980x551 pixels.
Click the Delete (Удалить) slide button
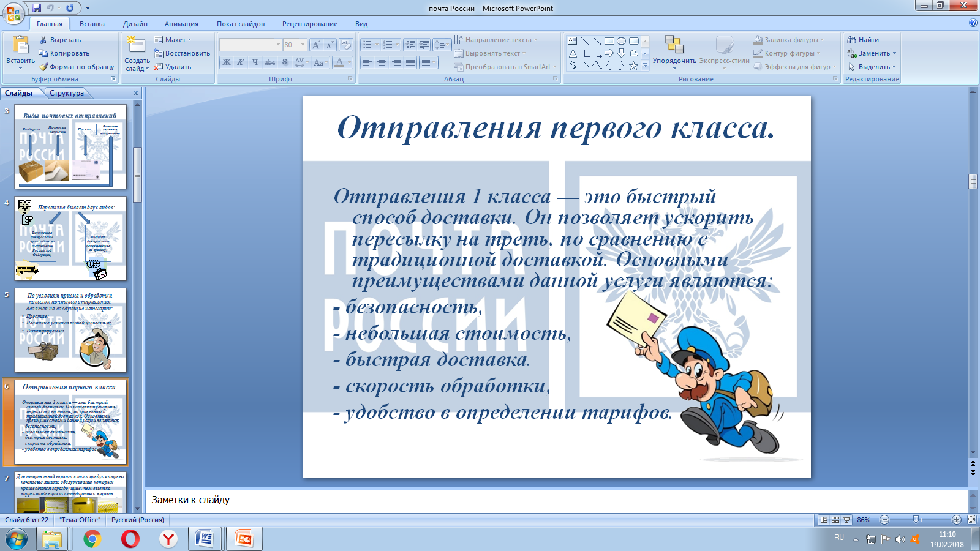click(x=173, y=67)
